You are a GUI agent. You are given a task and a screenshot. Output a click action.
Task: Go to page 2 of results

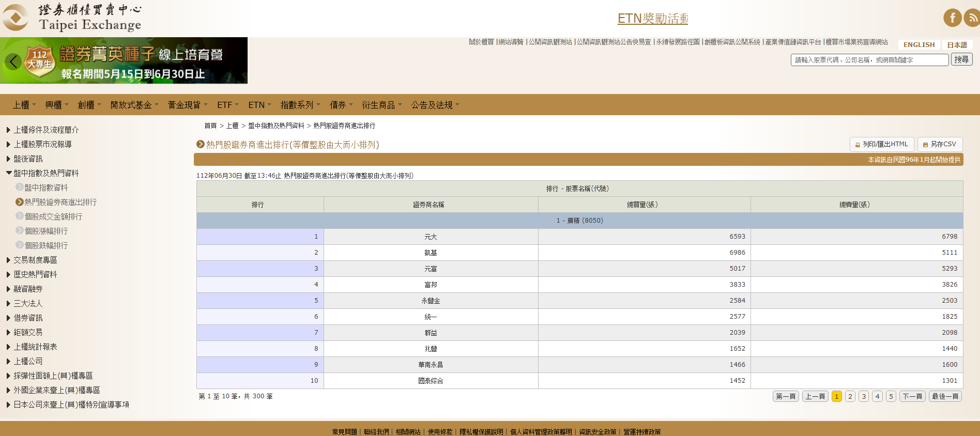850,396
